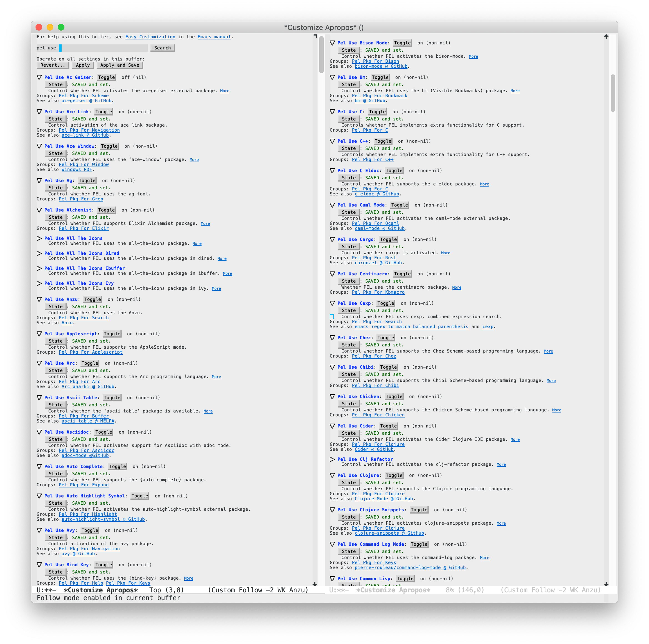Viewport: 649px width, 644px height.
Task: Collapse Pel Use Applescript entry triangle
Action: pyautogui.click(x=39, y=334)
